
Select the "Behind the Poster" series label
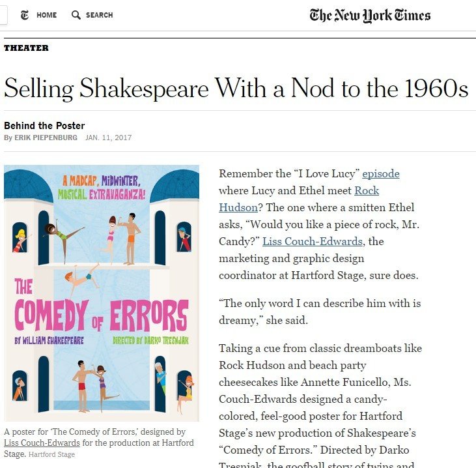pos(44,126)
